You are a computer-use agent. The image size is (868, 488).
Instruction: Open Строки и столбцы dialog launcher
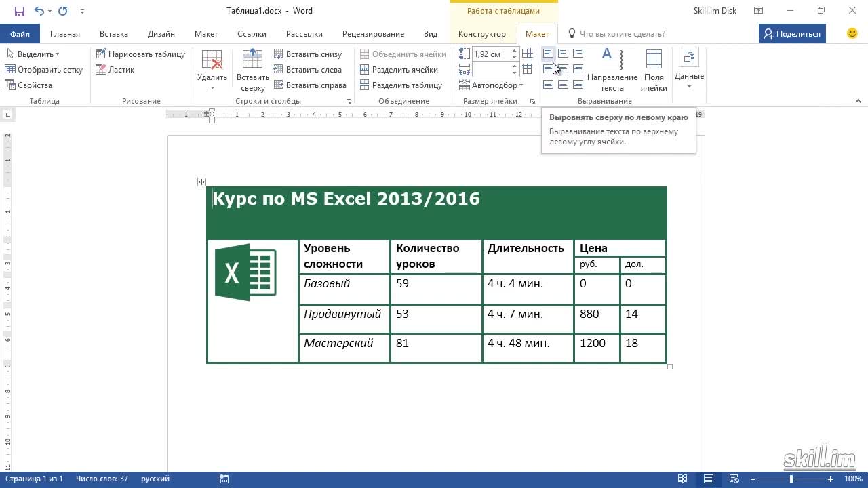(349, 102)
